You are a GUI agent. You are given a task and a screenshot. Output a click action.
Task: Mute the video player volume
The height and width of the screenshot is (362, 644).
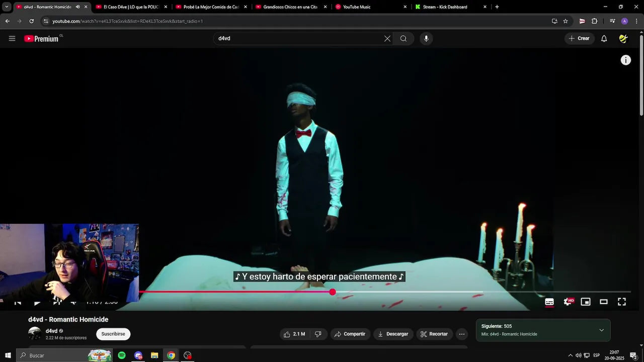pos(73,302)
